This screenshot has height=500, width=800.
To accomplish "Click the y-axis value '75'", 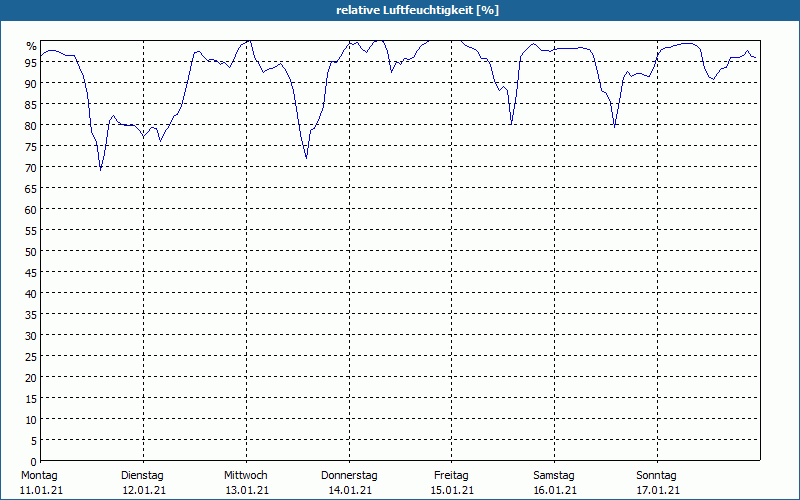I will pyautogui.click(x=31, y=146).
